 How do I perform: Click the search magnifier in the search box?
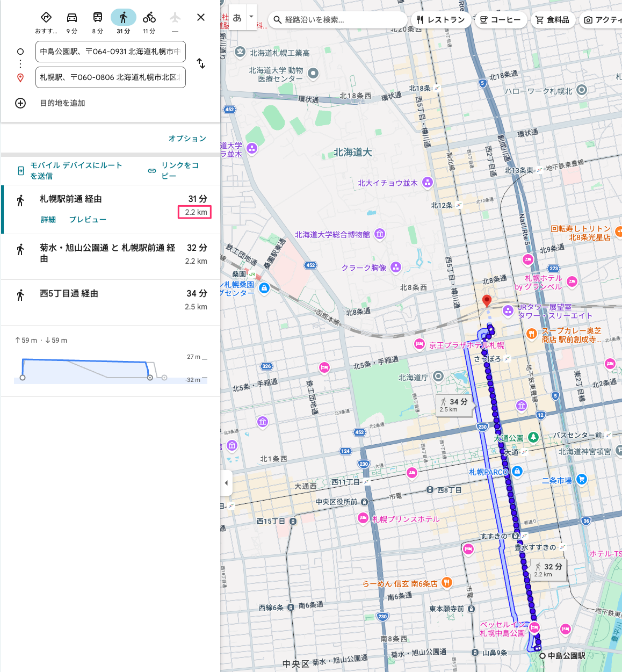click(x=278, y=20)
